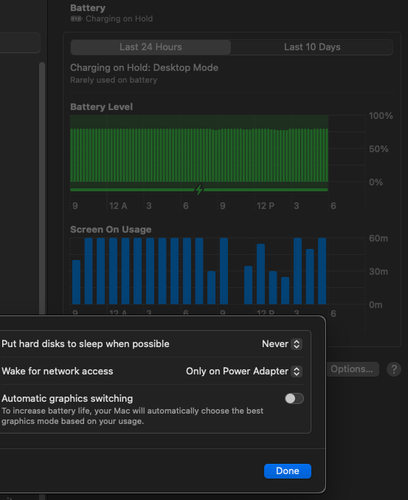408x500 pixels.
Task: Click stepper arrows beside Only on Power Adapter
Action: click(x=296, y=371)
